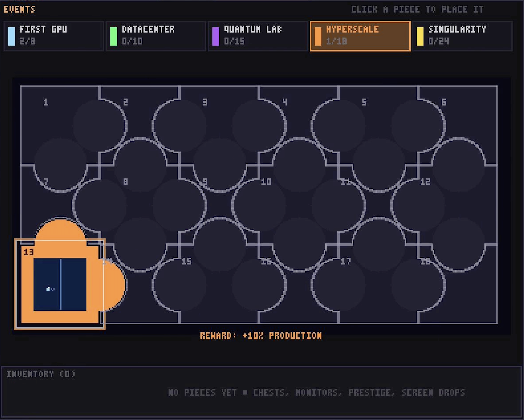Select the Quantum Lab event tab
The width and height of the screenshot is (524, 420).
click(x=258, y=36)
